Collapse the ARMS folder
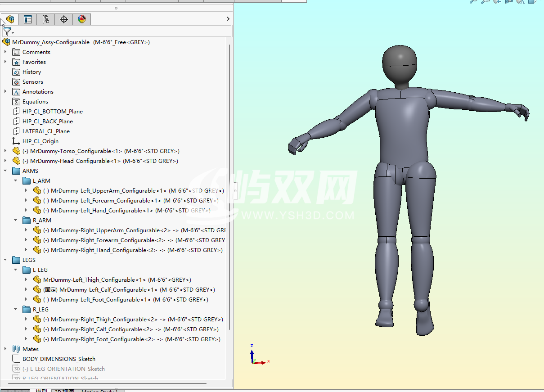544x392 pixels. (5, 171)
